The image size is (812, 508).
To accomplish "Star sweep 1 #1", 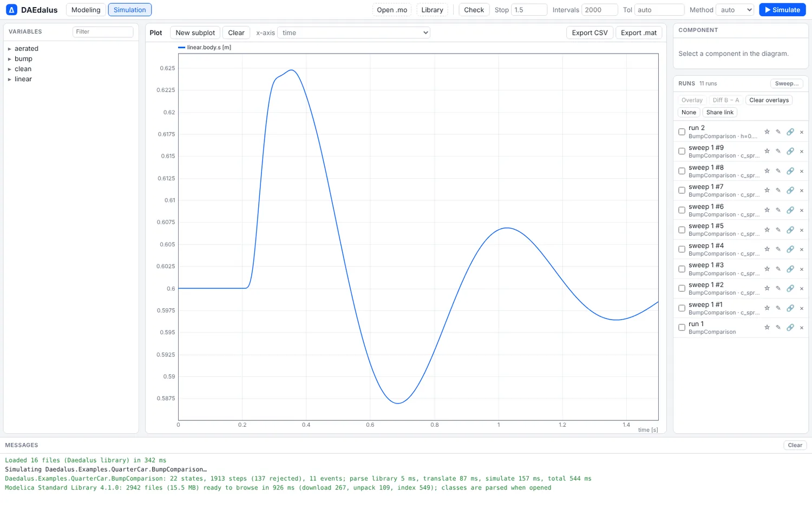I will click(x=767, y=308).
